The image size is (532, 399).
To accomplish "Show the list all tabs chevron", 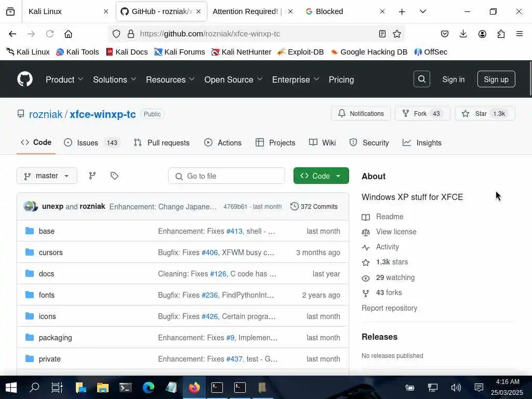I will 423,11.
